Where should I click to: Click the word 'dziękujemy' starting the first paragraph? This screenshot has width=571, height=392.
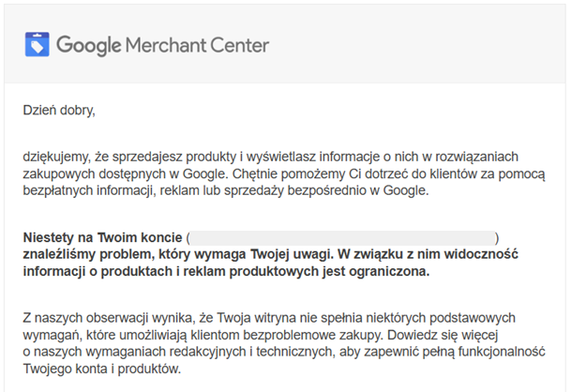[56, 156]
